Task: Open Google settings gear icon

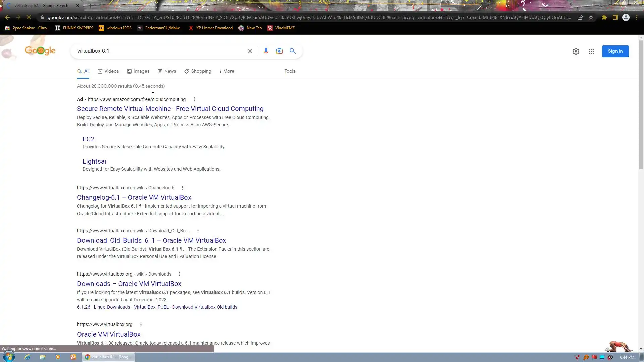Action: coord(576,51)
